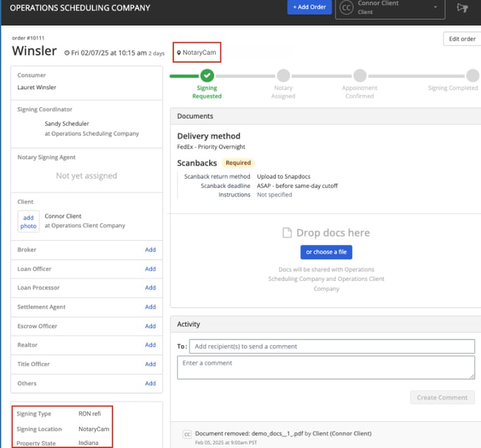Click the Edit order button
481x448 pixels.
click(462, 39)
